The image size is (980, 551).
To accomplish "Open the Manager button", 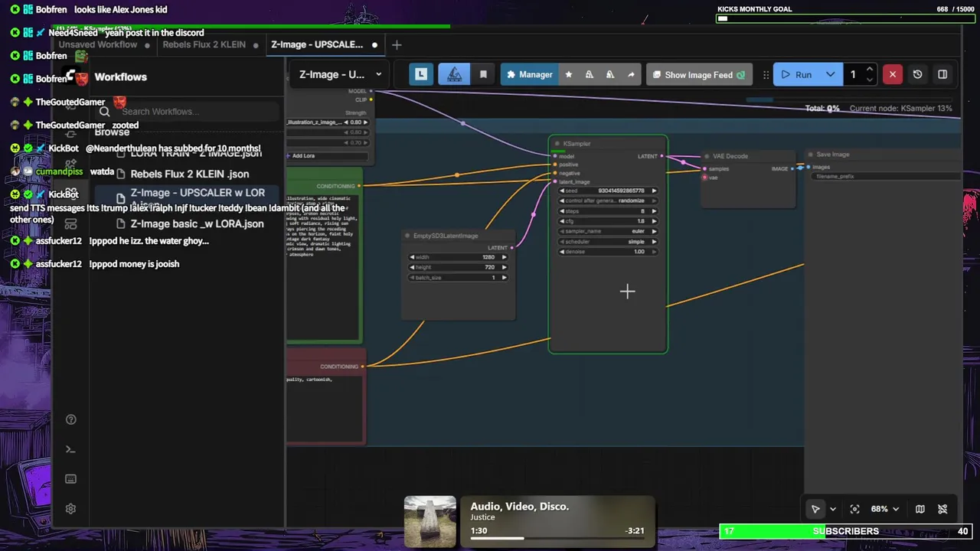I will click(x=529, y=74).
